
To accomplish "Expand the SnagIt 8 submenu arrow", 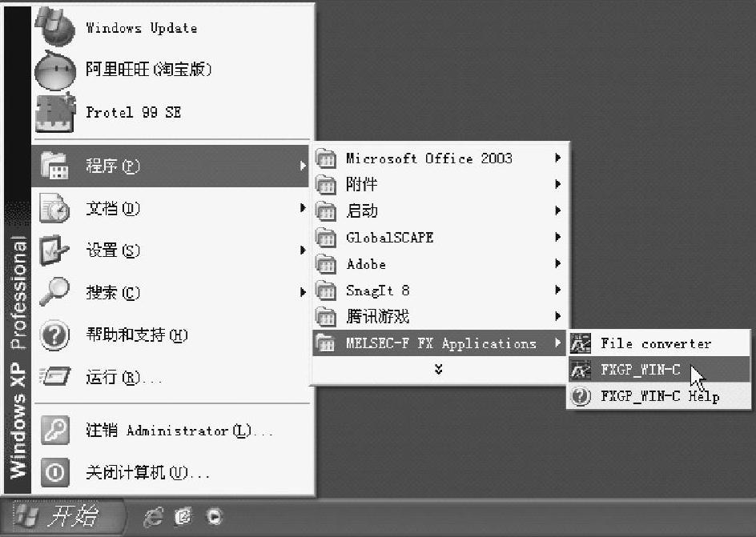I will [558, 290].
